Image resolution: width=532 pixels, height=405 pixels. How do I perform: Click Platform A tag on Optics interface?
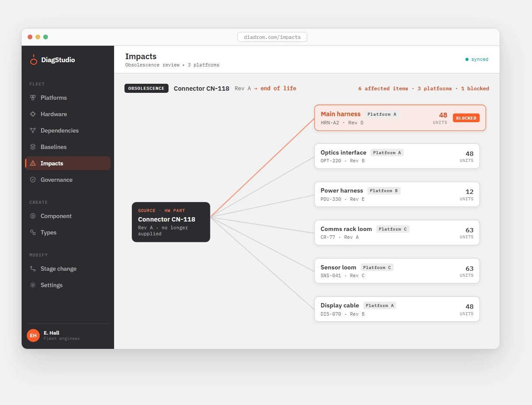(387, 153)
